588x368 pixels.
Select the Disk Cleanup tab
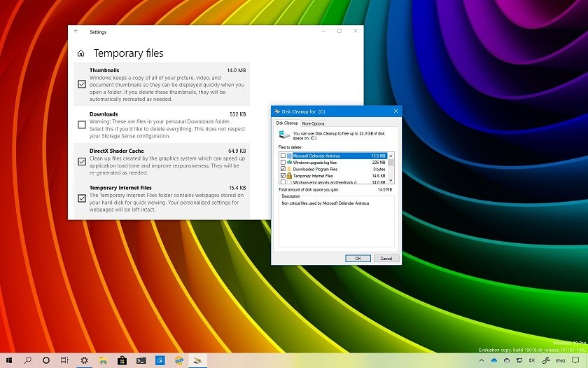[287, 123]
